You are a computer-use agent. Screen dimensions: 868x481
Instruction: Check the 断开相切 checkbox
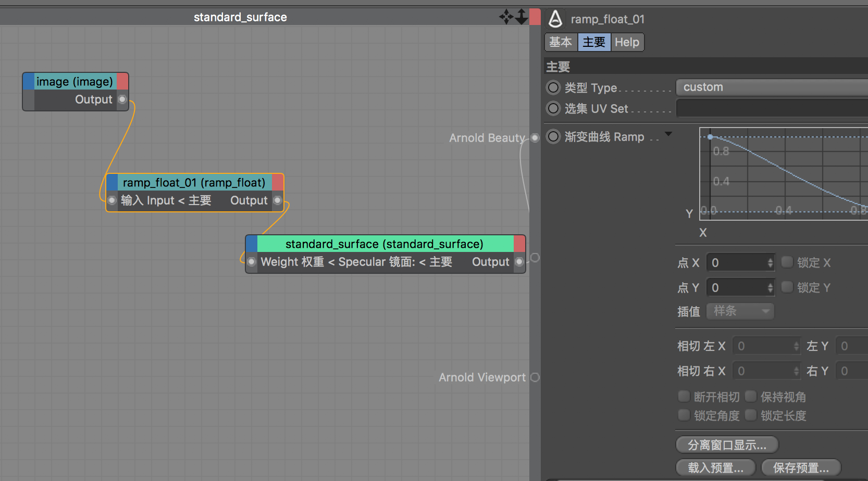click(x=684, y=396)
